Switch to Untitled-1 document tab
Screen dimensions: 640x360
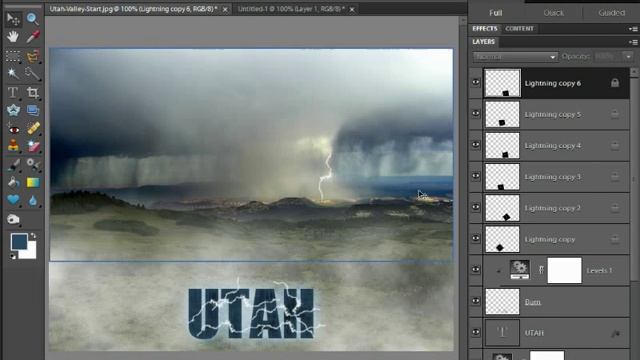click(291, 9)
